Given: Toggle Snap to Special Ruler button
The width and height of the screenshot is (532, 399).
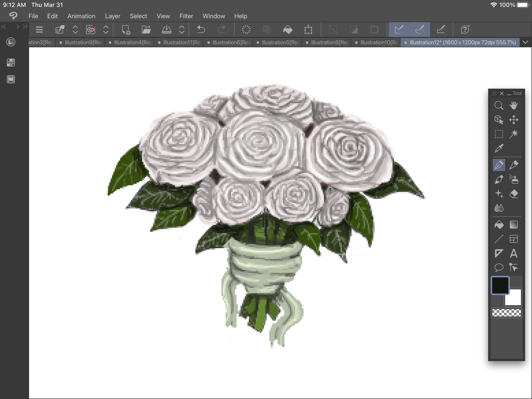Looking at the screenshot, I should pyautogui.click(x=419, y=30).
